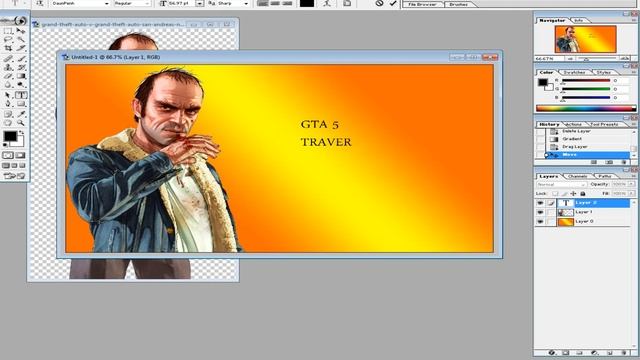
Task: Open the layer Opacity slider arrow
Action: 631,184
